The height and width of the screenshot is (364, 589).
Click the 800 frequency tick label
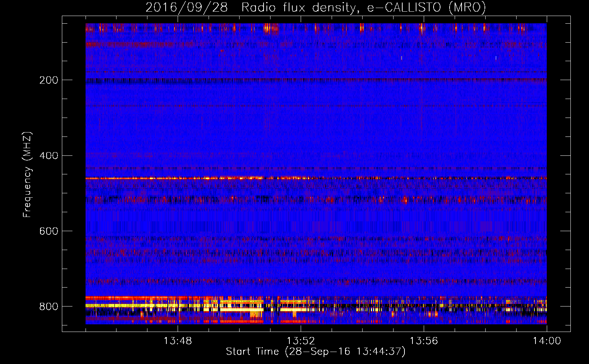tap(48, 306)
